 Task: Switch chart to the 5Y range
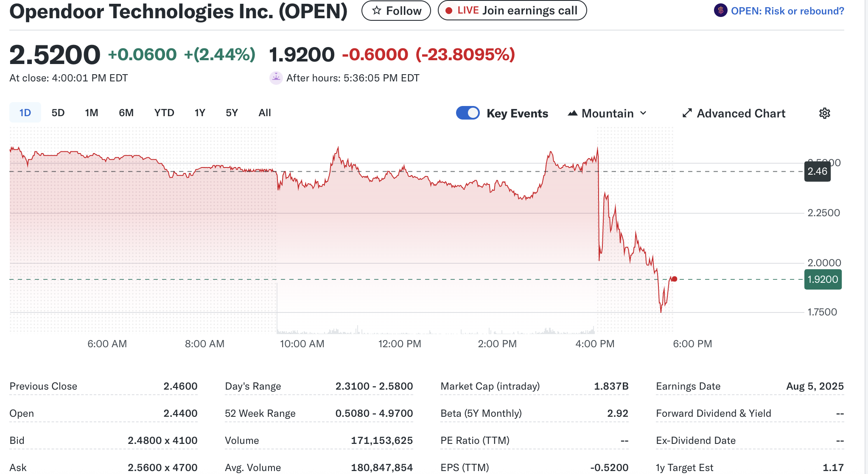point(232,113)
